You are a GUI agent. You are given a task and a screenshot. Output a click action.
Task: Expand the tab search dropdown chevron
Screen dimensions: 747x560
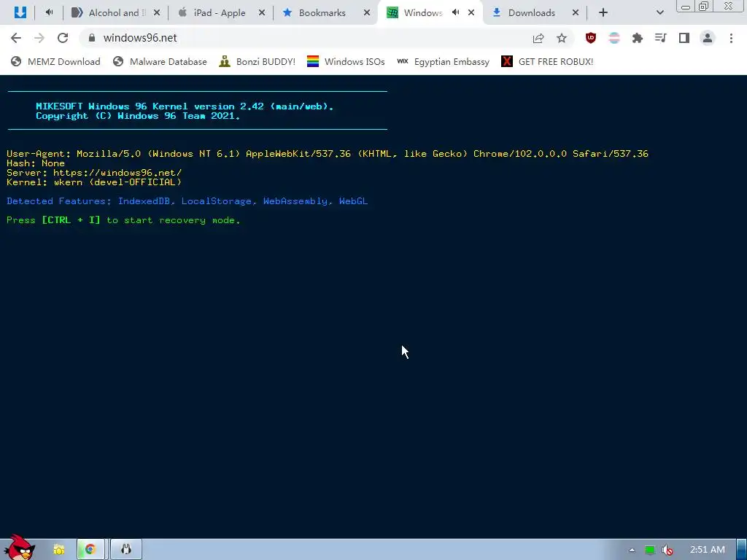(x=659, y=13)
